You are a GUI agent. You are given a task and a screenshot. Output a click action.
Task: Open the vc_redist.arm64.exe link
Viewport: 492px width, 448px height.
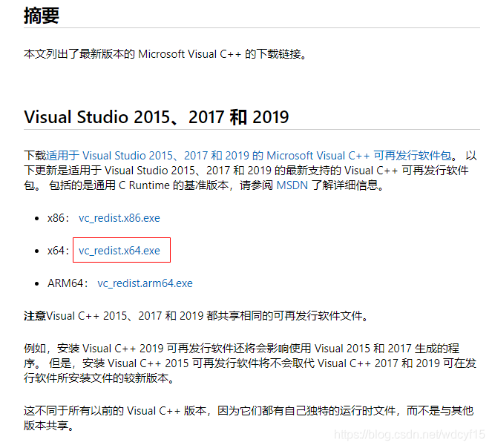coord(145,283)
